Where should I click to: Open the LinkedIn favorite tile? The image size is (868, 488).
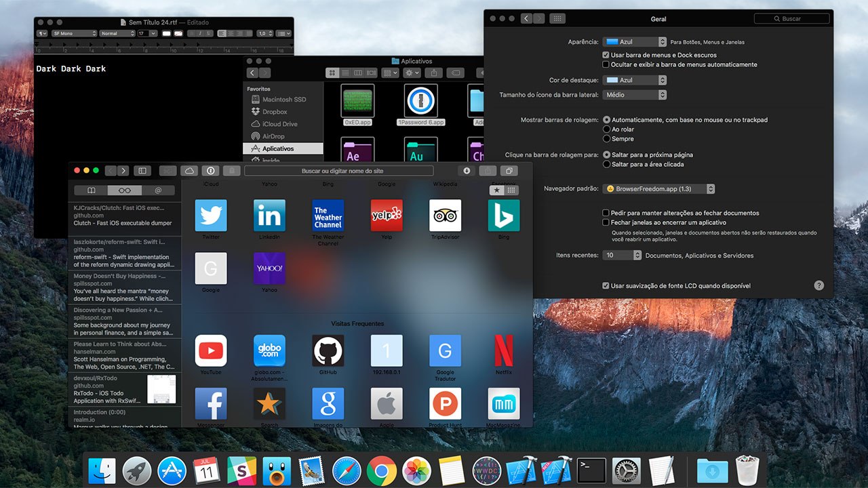pyautogui.click(x=269, y=216)
